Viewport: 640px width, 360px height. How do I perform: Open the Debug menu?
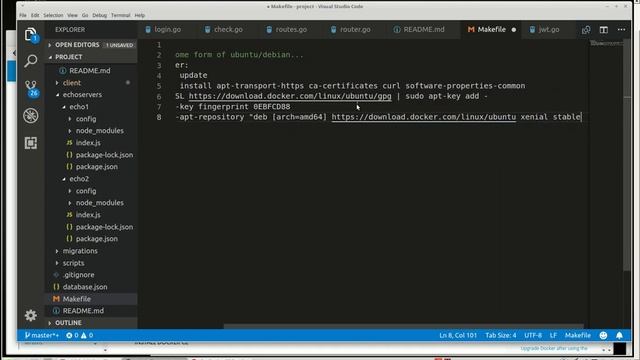tap(100, 15)
